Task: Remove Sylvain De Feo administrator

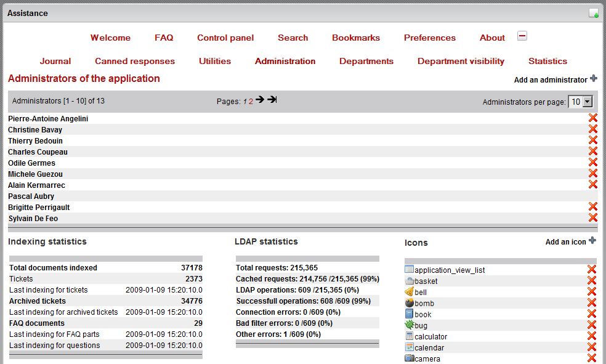Action: pyautogui.click(x=593, y=218)
